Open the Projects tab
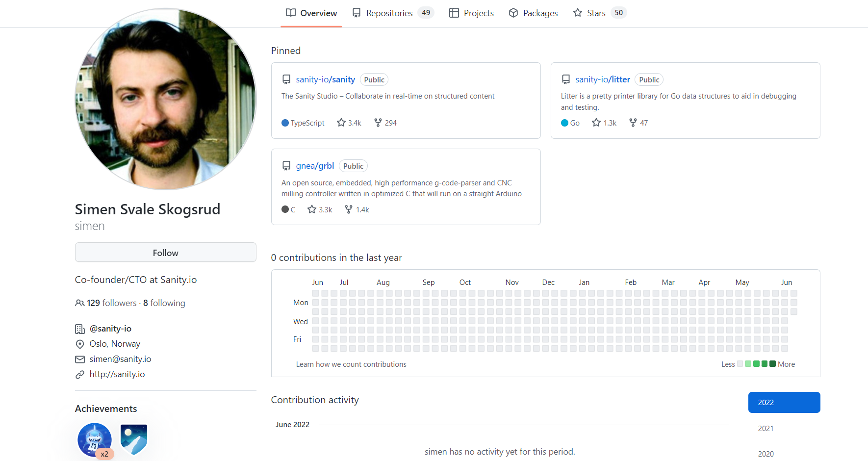The height and width of the screenshot is (461, 868). tap(471, 13)
